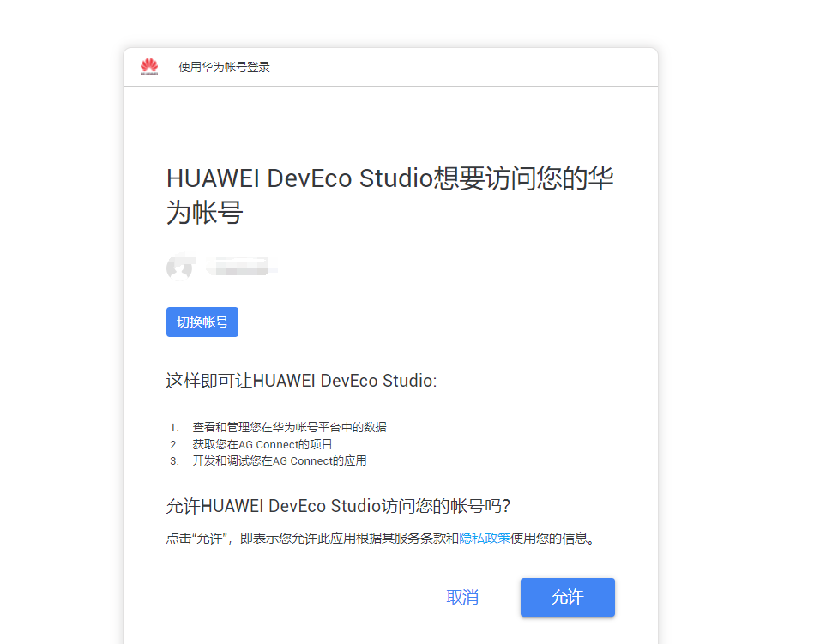
Task: Click list item 获取您在AG Connect的项目
Action: (x=262, y=444)
